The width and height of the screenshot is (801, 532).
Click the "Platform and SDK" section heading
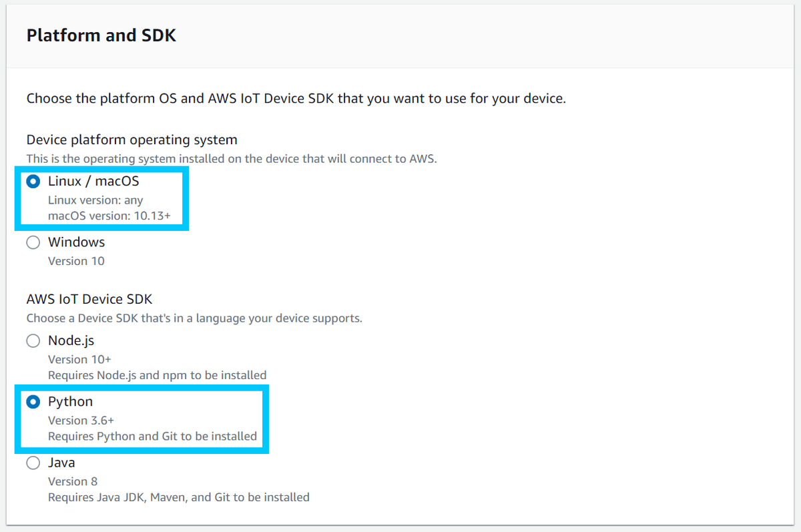click(101, 35)
